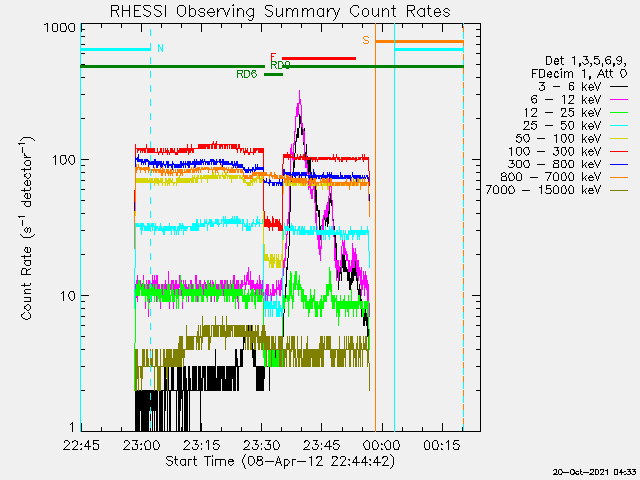The image size is (640, 480).
Task: Click the green line swatch for 12 - 25 keV
Action: pos(619,113)
